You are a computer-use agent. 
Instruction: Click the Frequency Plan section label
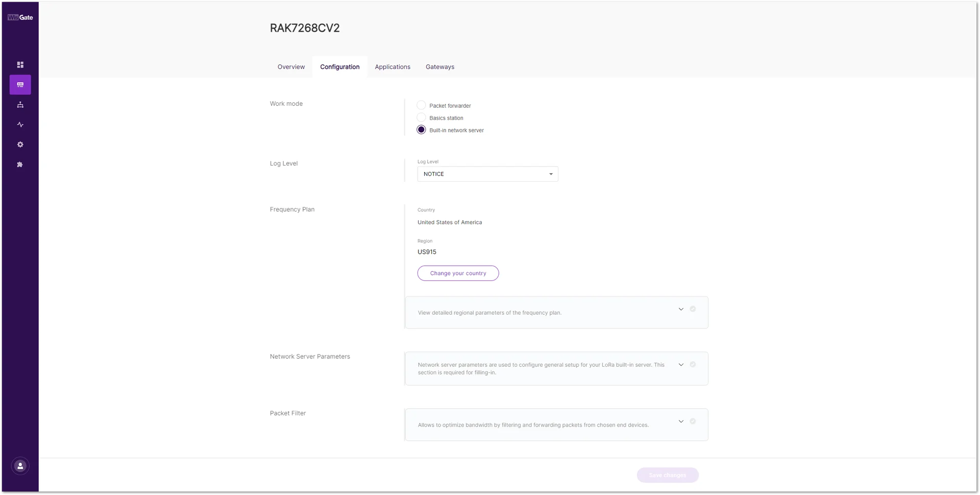coord(292,209)
